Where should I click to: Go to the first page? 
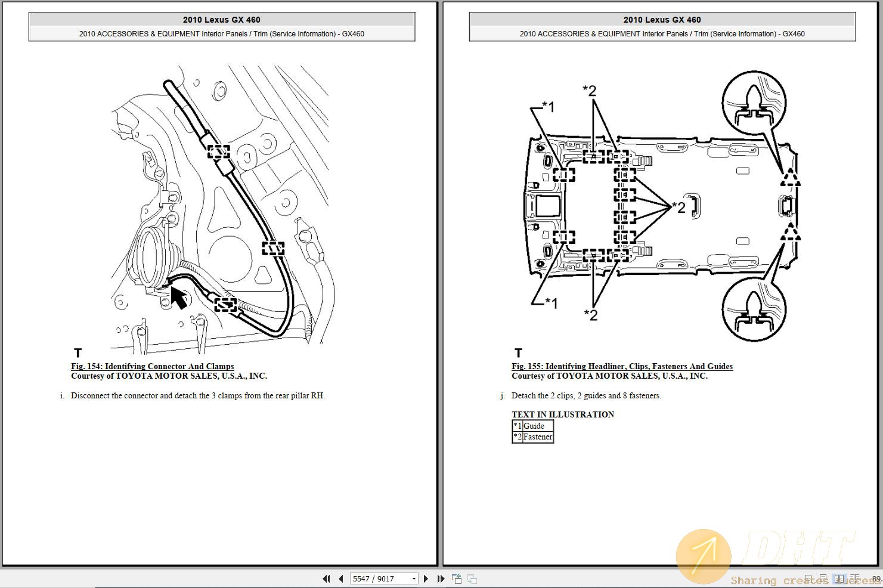pos(326,578)
